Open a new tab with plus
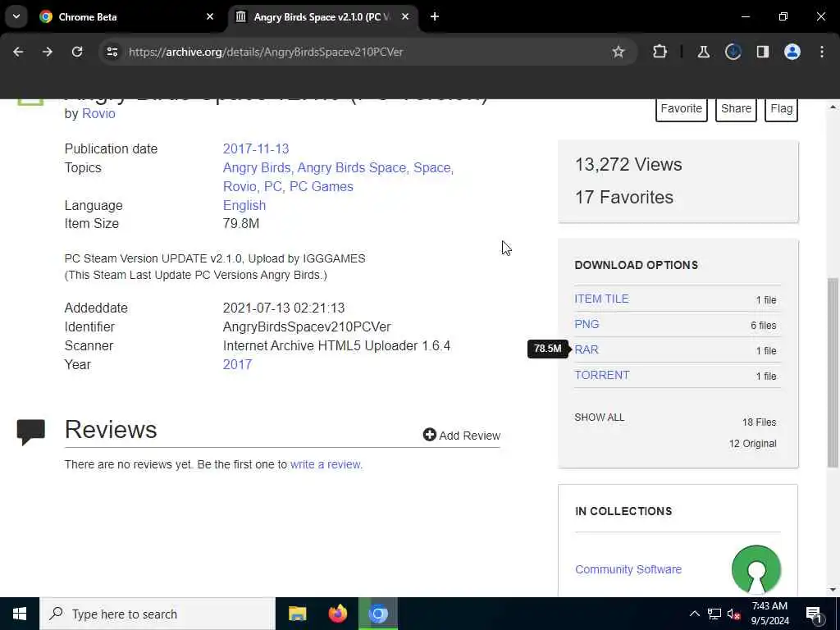 click(x=435, y=16)
